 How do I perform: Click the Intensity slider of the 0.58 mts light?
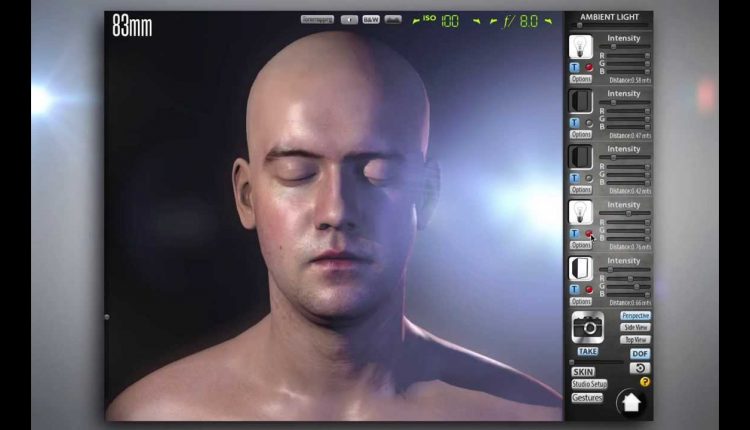(x=624, y=47)
